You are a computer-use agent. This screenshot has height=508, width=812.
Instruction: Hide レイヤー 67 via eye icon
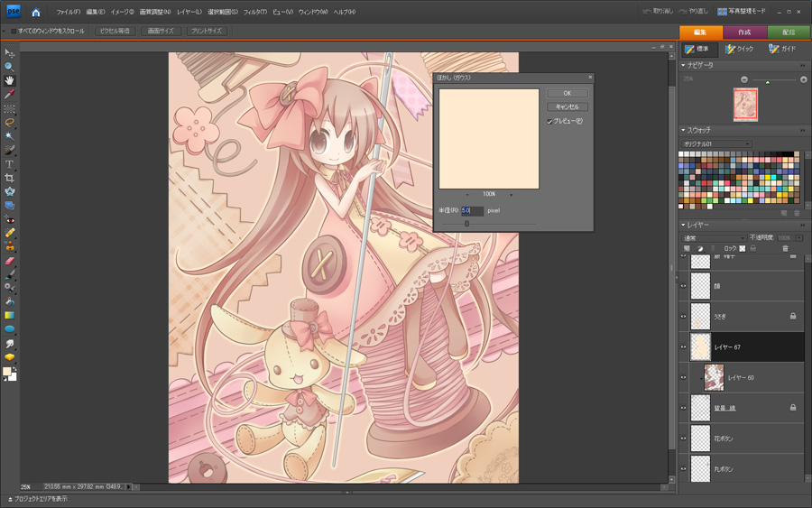(x=683, y=347)
